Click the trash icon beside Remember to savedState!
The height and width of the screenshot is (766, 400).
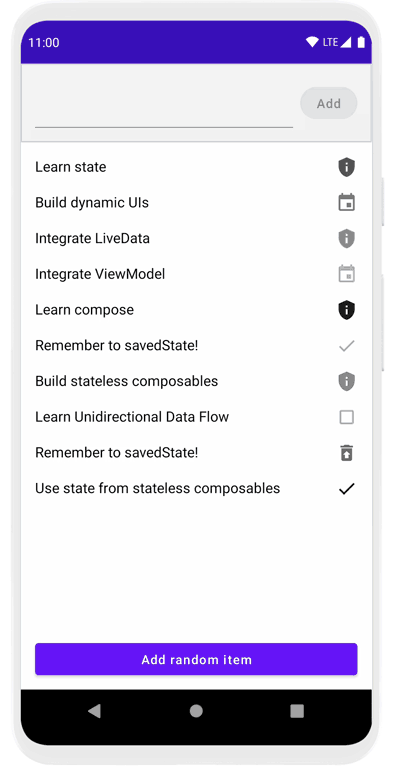coord(346,453)
